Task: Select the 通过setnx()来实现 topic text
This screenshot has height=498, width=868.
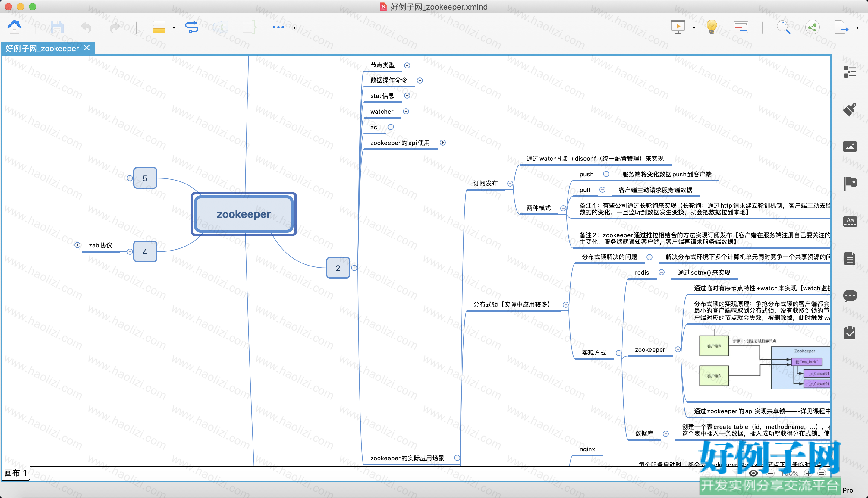Action: tap(704, 273)
